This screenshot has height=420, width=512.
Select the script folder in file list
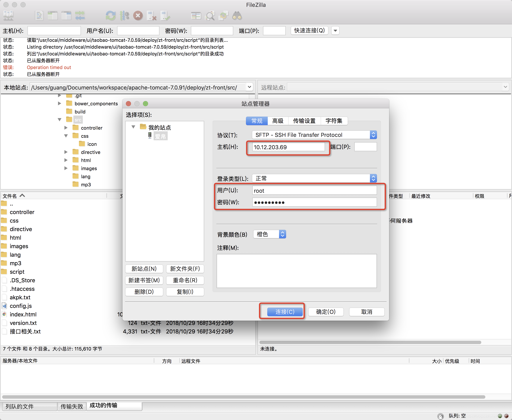click(17, 272)
